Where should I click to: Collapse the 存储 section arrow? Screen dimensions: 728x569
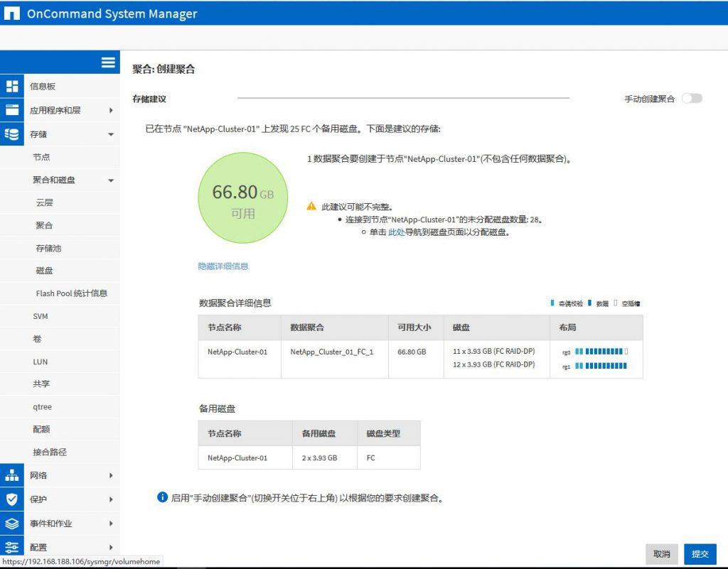coord(111,134)
